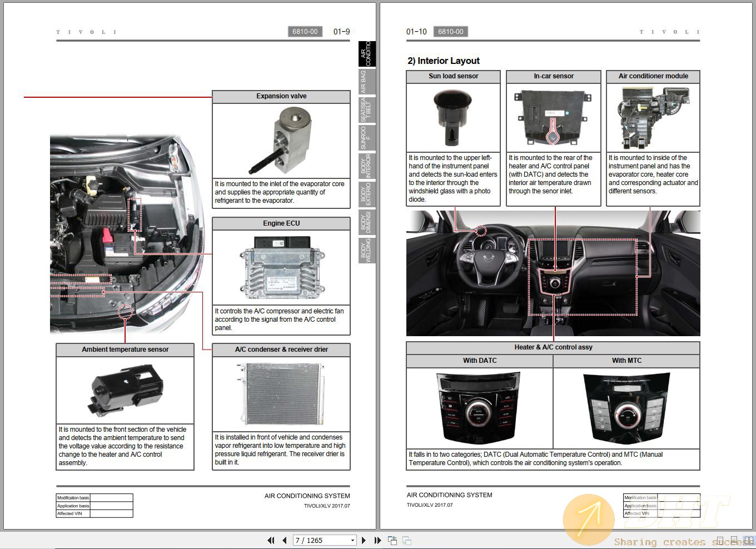Open the BODY INTERIOR side tab
756x549 pixels.
coord(366,166)
